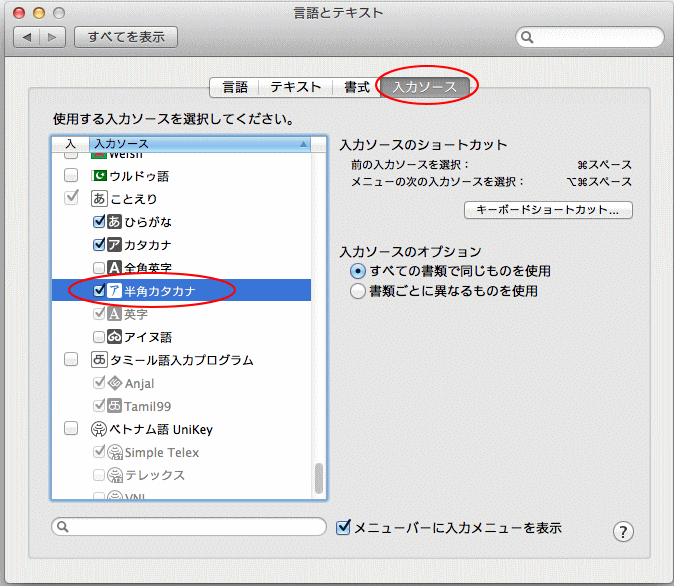Image resolution: width=674 pixels, height=586 pixels.
Task: Click the 英字 'A' icon
Action: [114, 314]
